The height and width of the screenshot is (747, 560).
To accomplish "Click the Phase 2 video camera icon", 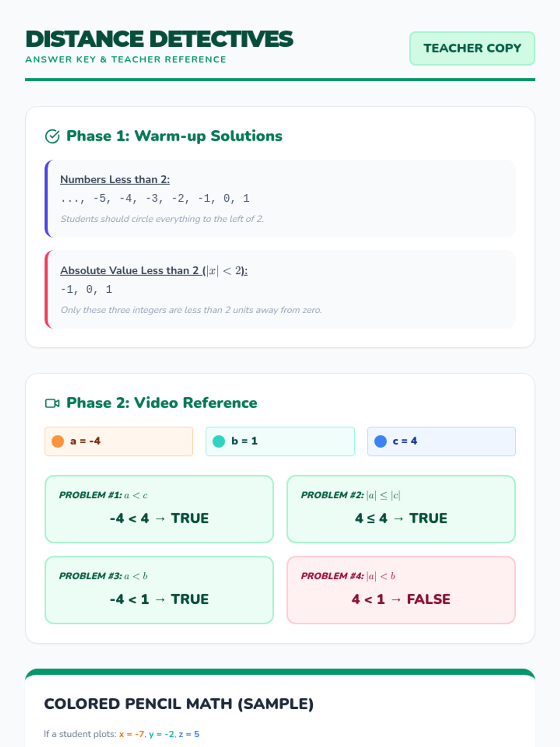I will [52, 403].
